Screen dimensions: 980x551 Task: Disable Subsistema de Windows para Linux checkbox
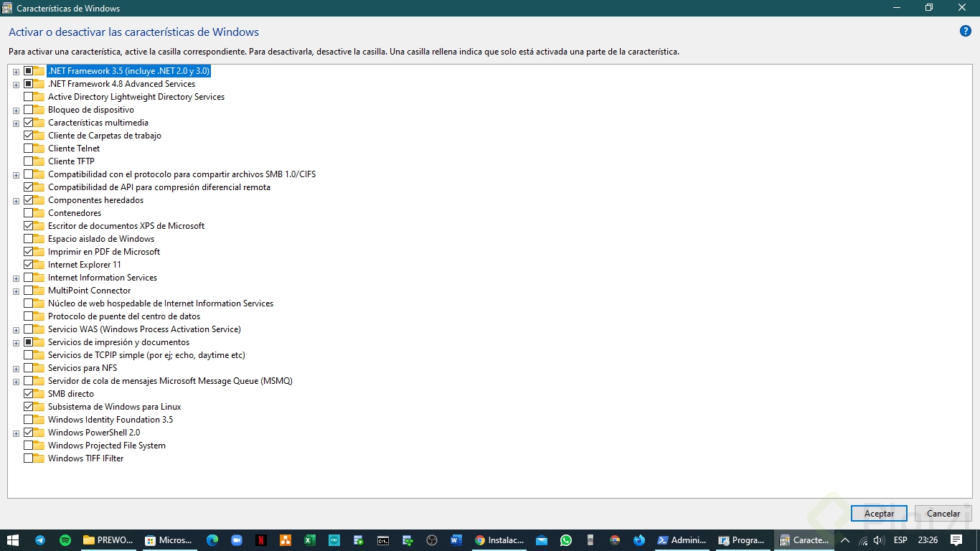(28, 407)
